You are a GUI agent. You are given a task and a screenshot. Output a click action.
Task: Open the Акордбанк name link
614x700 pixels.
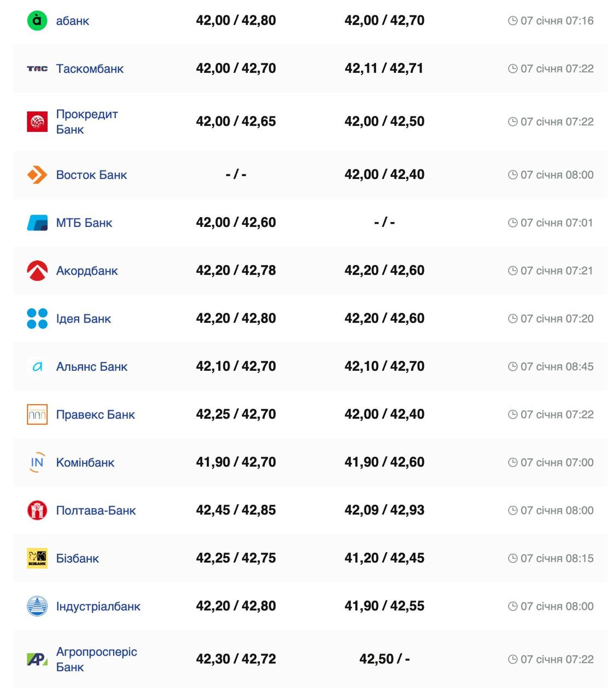(x=86, y=271)
